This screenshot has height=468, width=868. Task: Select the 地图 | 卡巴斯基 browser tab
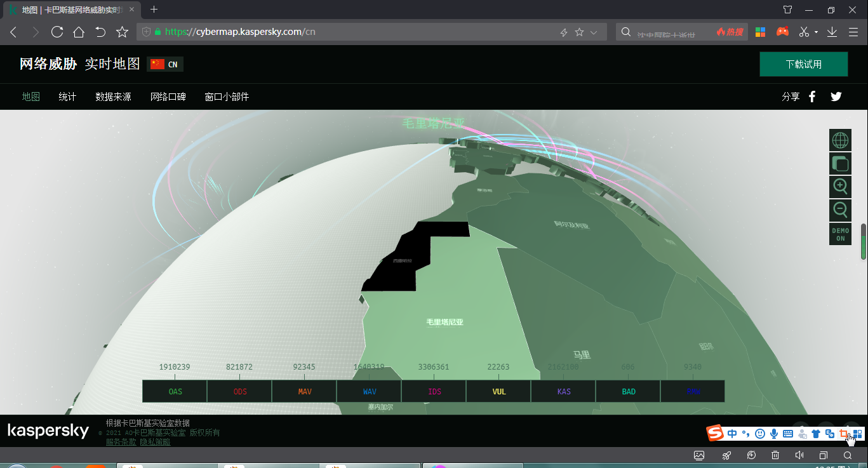point(72,10)
